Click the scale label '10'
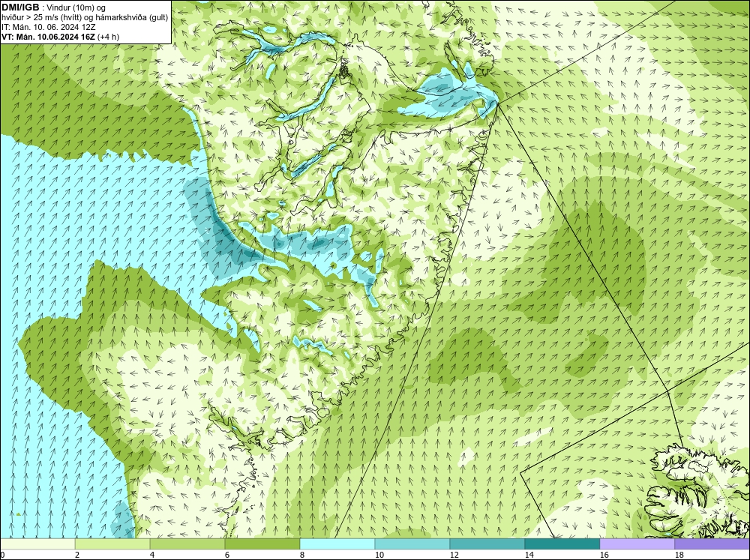The image size is (750, 560). (x=379, y=556)
